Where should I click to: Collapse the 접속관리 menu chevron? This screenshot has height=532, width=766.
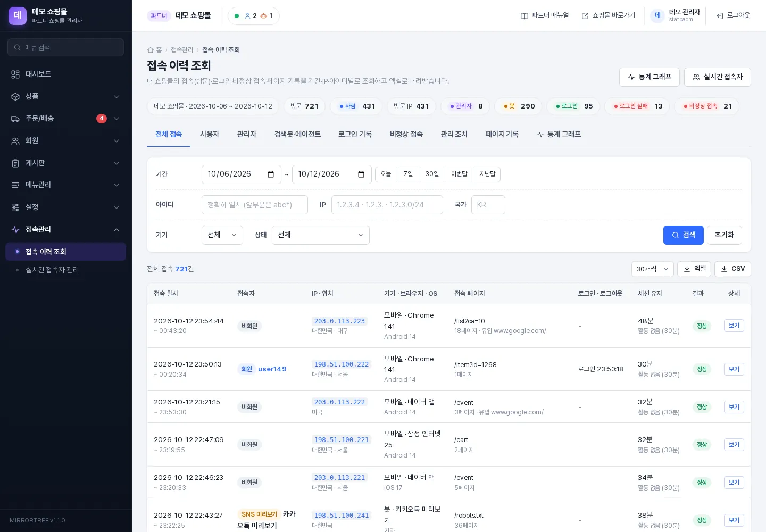pos(116,230)
